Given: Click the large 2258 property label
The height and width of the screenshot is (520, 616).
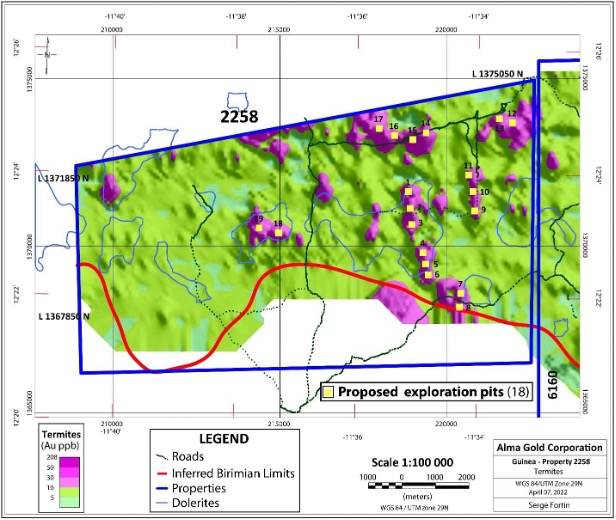Looking at the screenshot, I should tap(239, 117).
